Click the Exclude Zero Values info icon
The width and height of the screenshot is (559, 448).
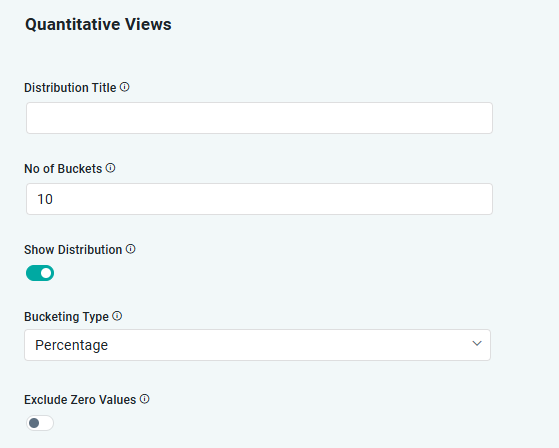tap(144, 399)
